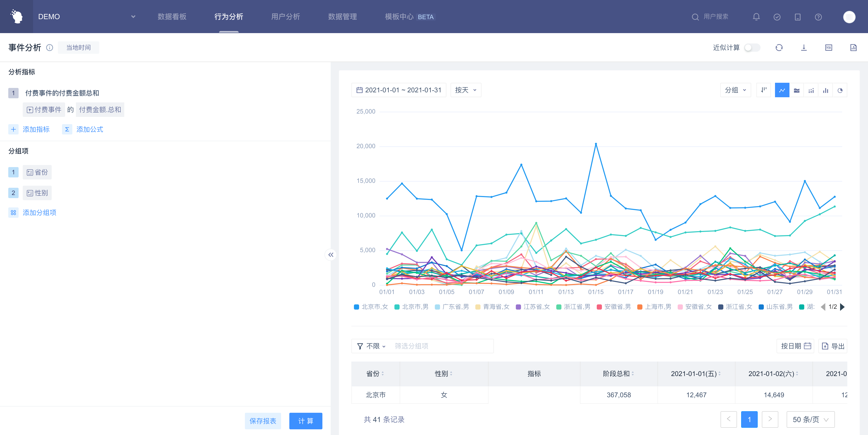Image resolution: width=868 pixels, height=435 pixels.
Task: Open the 按天 granularity dropdown
Action: click(x=466, y=90)
